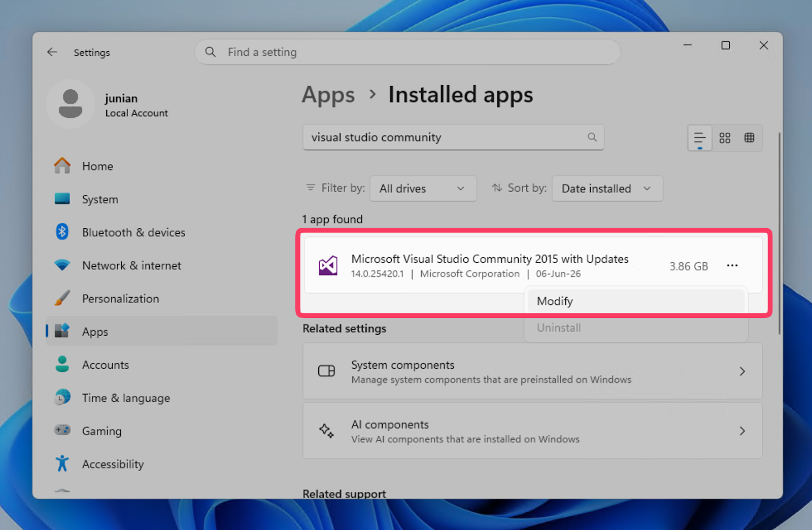Screen dimensions: 812x530
Task: Click the user avatar for junian
Action: click(x=71, y=104)
